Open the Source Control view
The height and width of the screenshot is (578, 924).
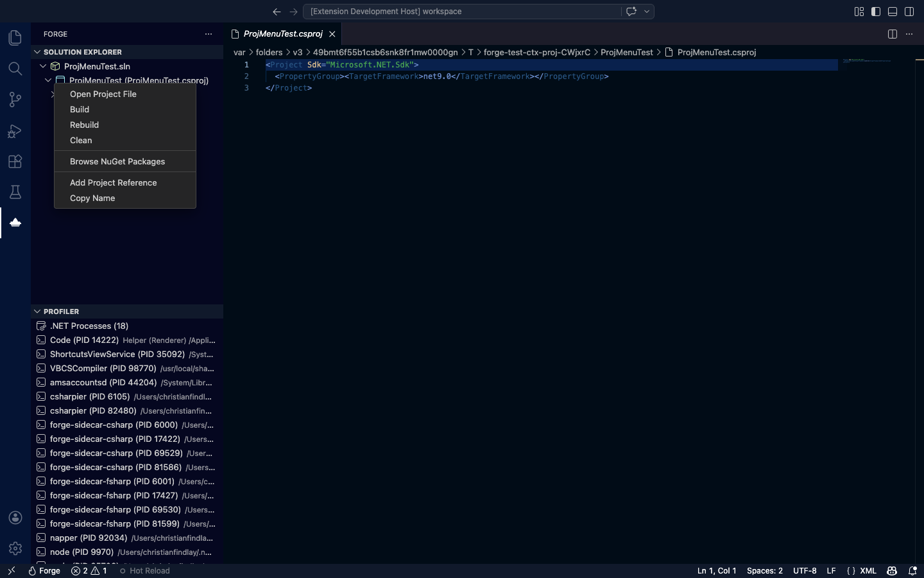coord(15,100)
